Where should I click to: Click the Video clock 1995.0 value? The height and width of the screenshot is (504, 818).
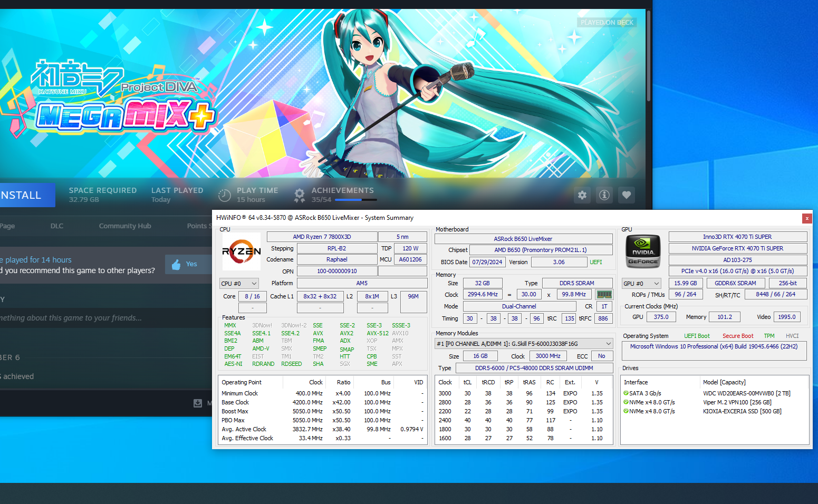point(787,317)
